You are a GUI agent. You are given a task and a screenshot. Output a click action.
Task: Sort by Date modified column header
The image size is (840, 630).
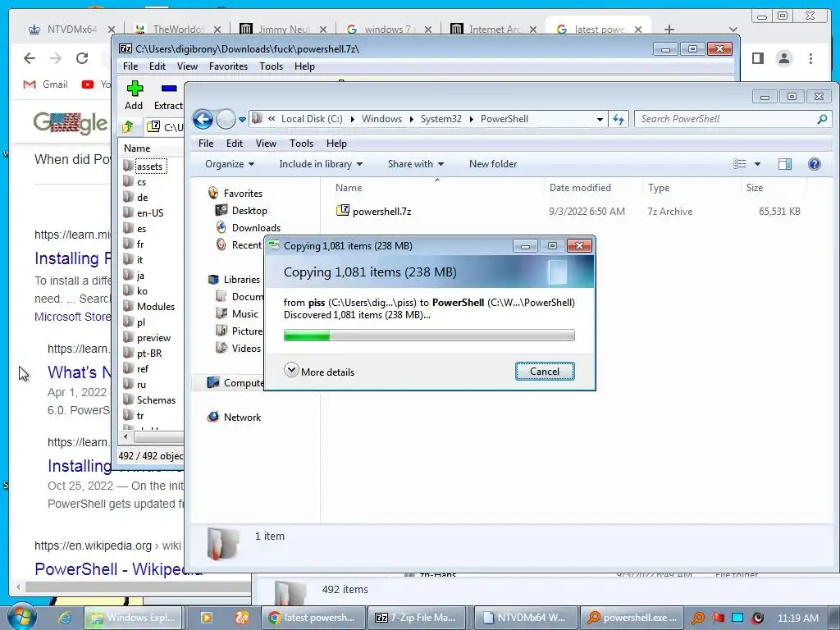(x=580, y=188)
